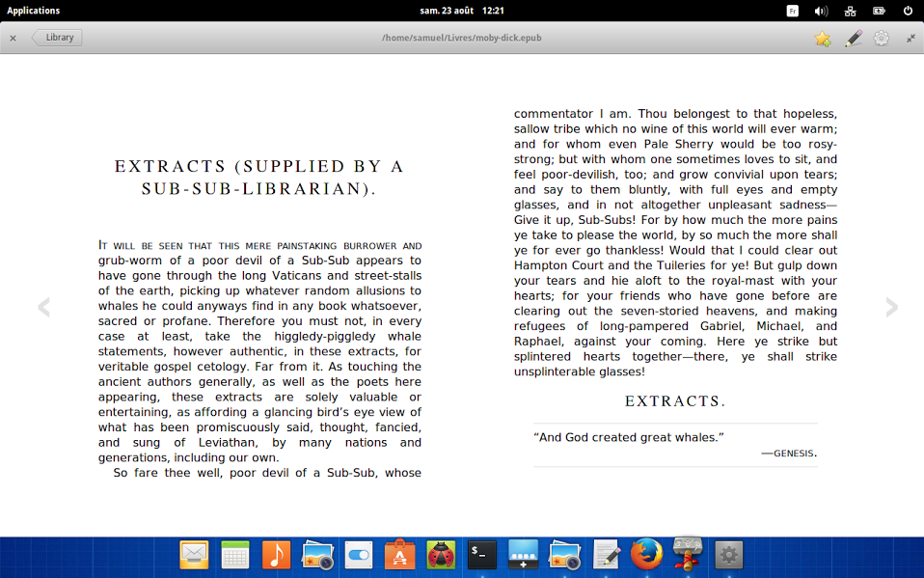Open the network indicator in the top panel

(850, 11)
